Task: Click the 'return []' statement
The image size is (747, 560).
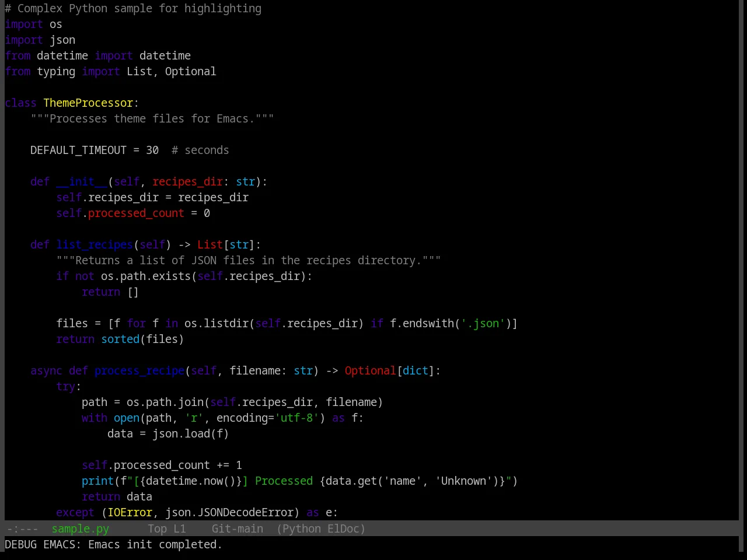Action: coord(110,292)
